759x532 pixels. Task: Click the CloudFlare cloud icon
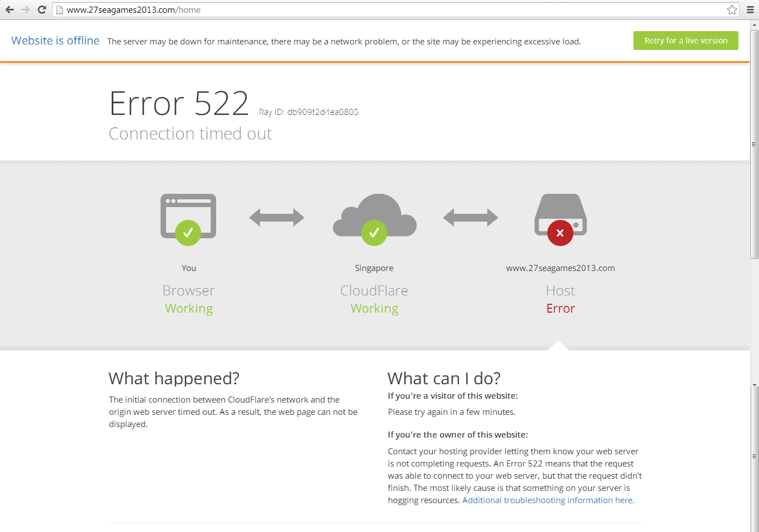coord(374,219)
